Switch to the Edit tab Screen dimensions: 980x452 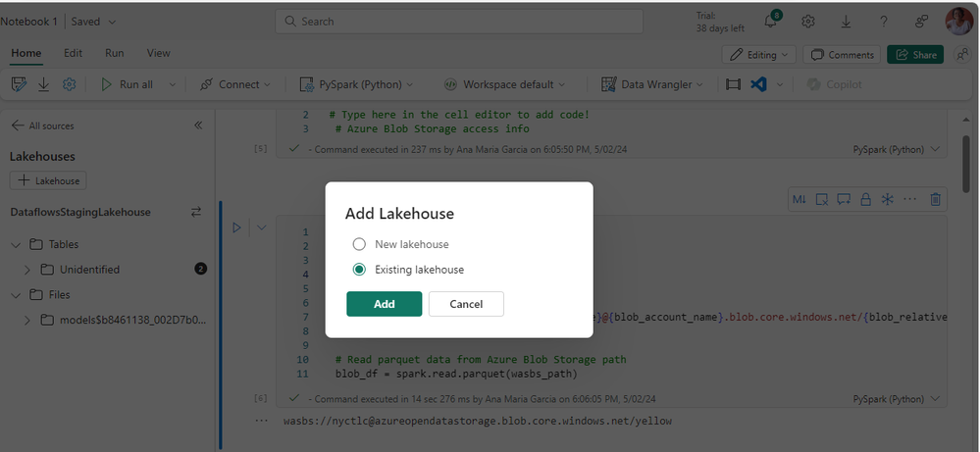tap(74, 53)
